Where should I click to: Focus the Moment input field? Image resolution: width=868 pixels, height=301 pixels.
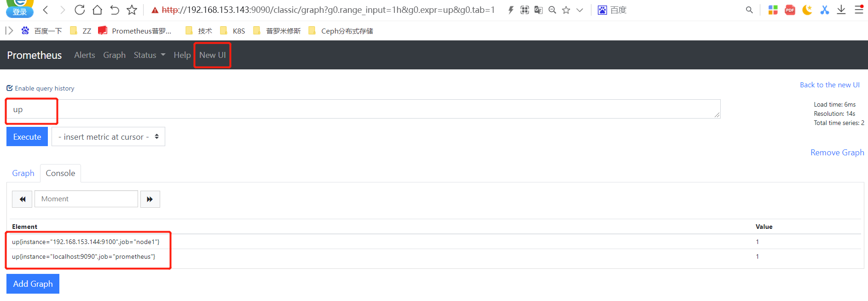tap(86, 199)
